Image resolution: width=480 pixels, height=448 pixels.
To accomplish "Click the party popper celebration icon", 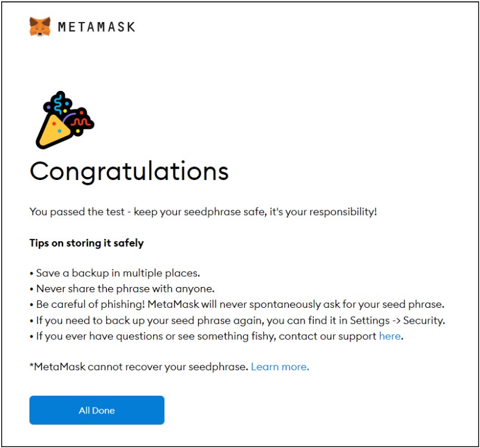I will click(x=64, y=120).
